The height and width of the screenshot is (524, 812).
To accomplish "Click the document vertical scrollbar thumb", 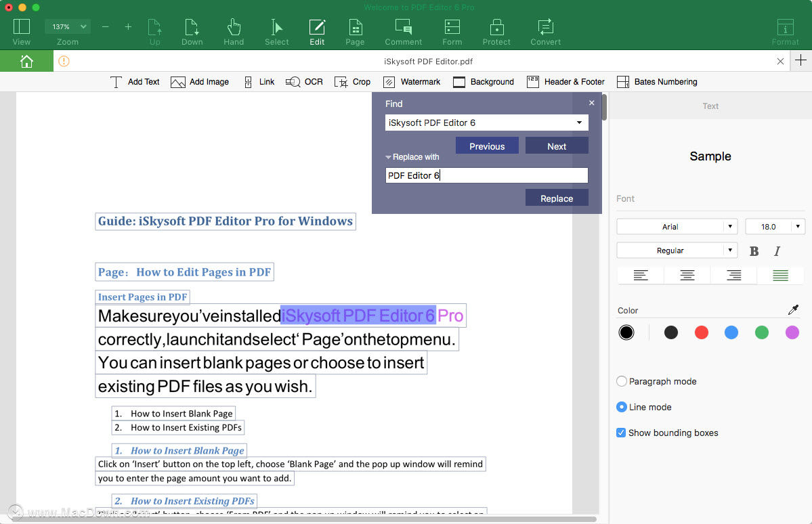I will coord(604,107).
